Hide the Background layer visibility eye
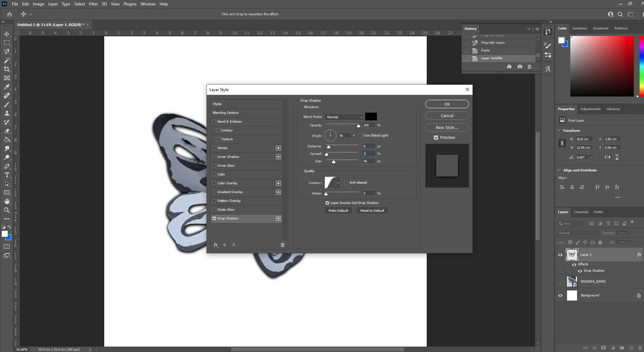Image resolution: width=644 pixels, height=352 pixels. point(560,295)
